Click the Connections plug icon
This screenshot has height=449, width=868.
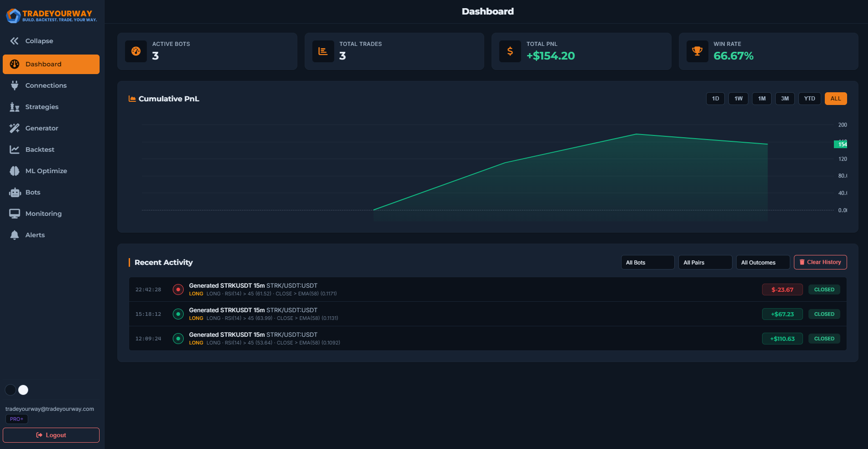point(15,85)
